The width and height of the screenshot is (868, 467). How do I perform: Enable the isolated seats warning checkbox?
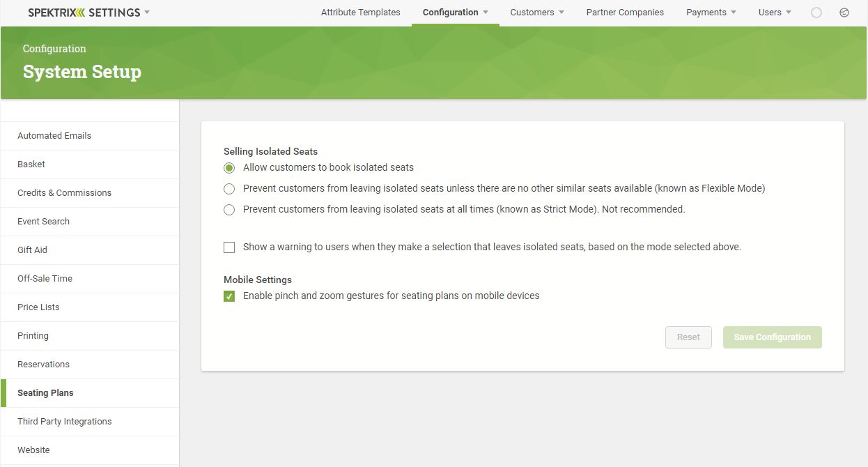click(229, 247)
